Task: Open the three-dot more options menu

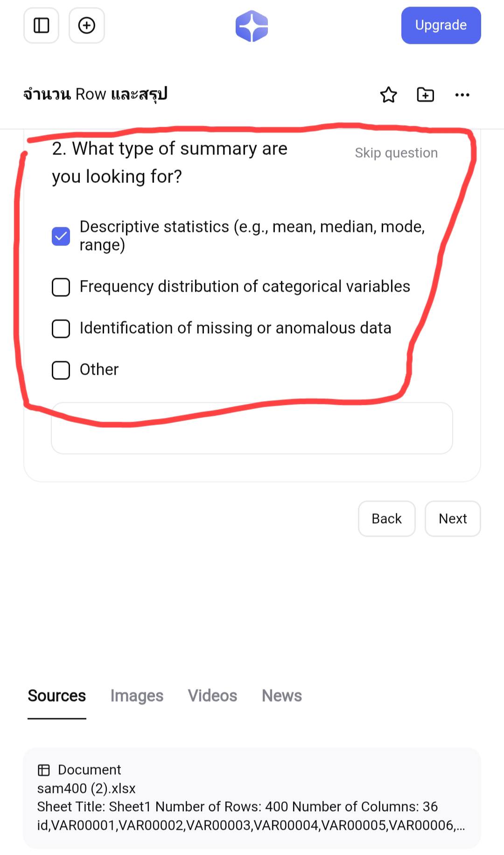Action: pos(462,95)
